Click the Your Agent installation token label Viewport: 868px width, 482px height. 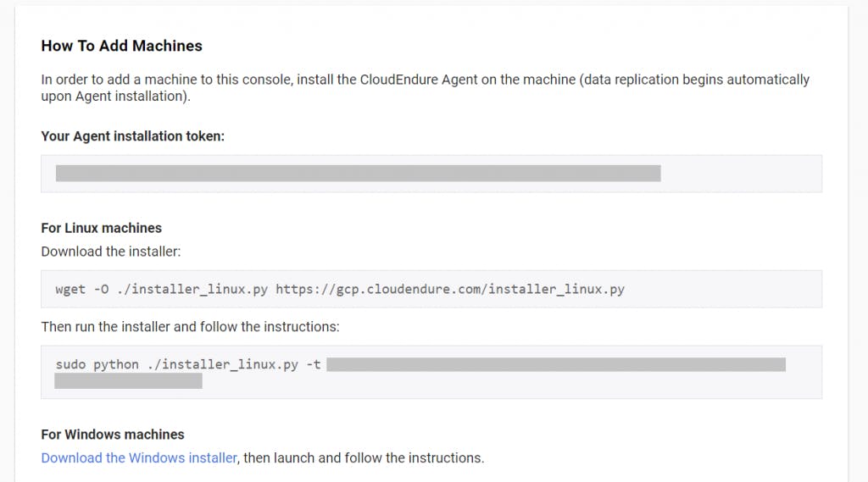click(x=132, y=136)
